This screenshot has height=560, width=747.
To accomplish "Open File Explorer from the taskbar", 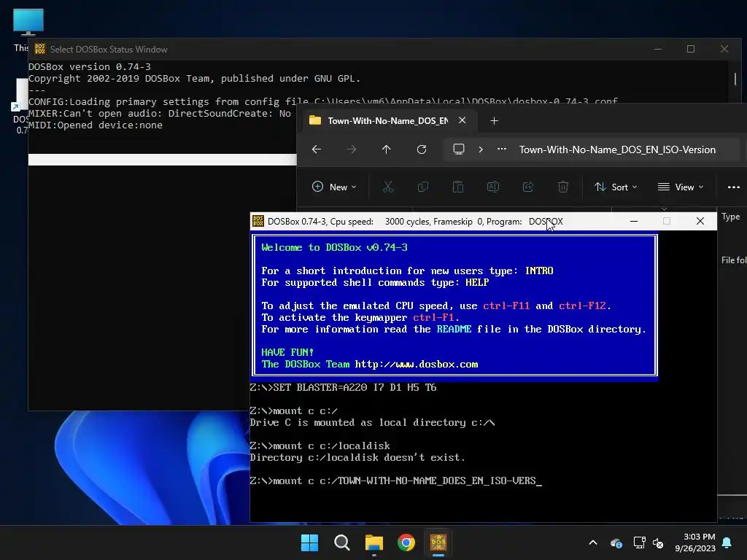I will click(374, 542).
